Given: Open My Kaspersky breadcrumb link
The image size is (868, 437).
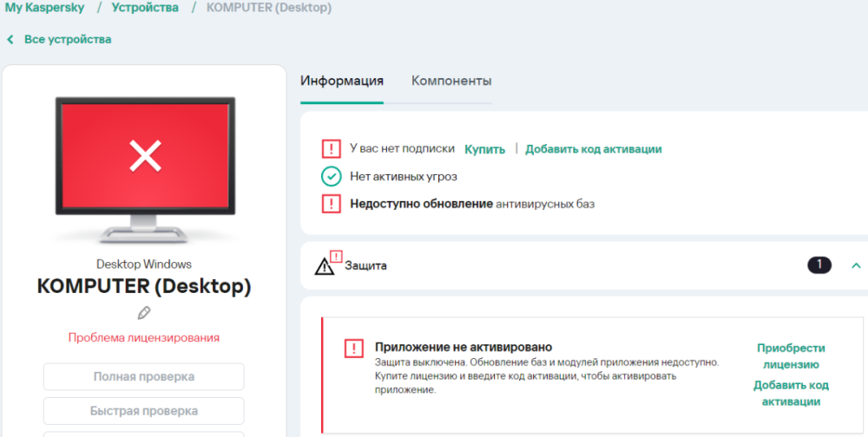Looking at the screenshot, I should 44,8.
